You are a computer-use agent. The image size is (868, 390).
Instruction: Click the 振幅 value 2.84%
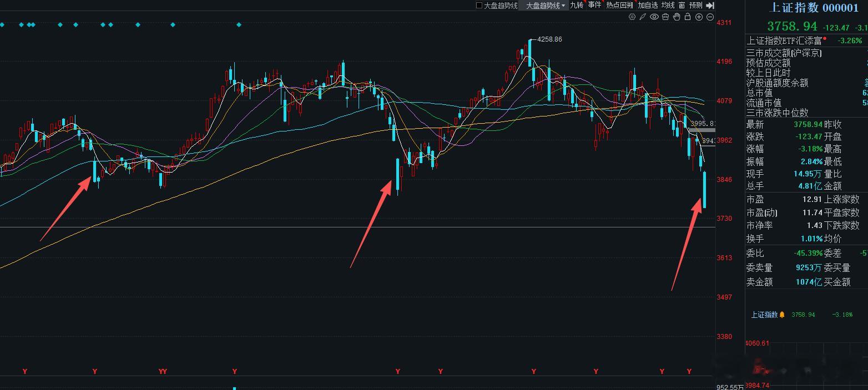point(811,161)
